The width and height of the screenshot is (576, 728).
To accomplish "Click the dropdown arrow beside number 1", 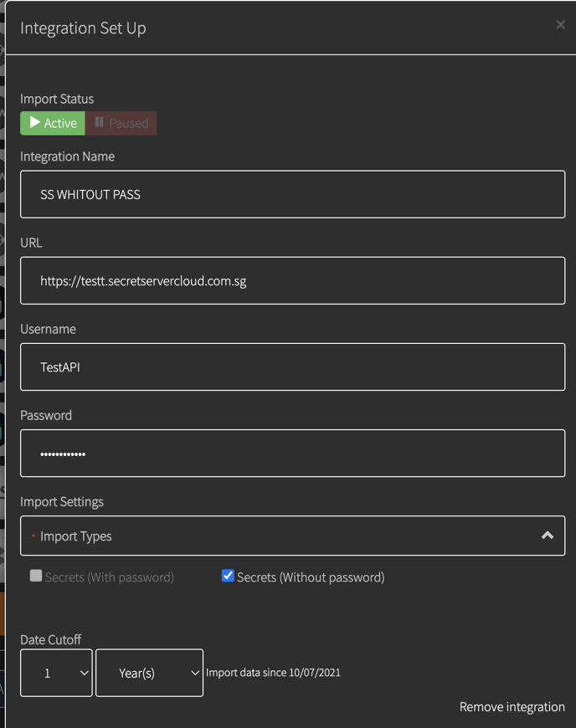I will click(x=84, y=673).
